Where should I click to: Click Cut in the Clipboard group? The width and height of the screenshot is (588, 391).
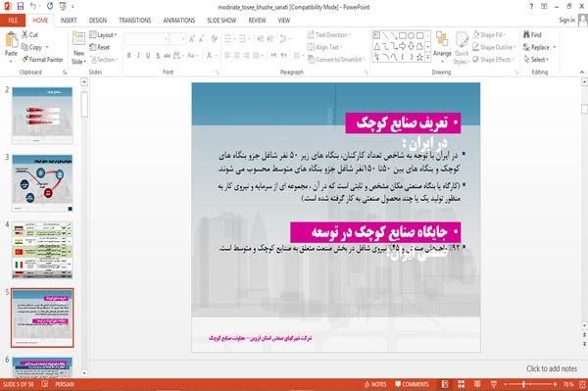30,35
